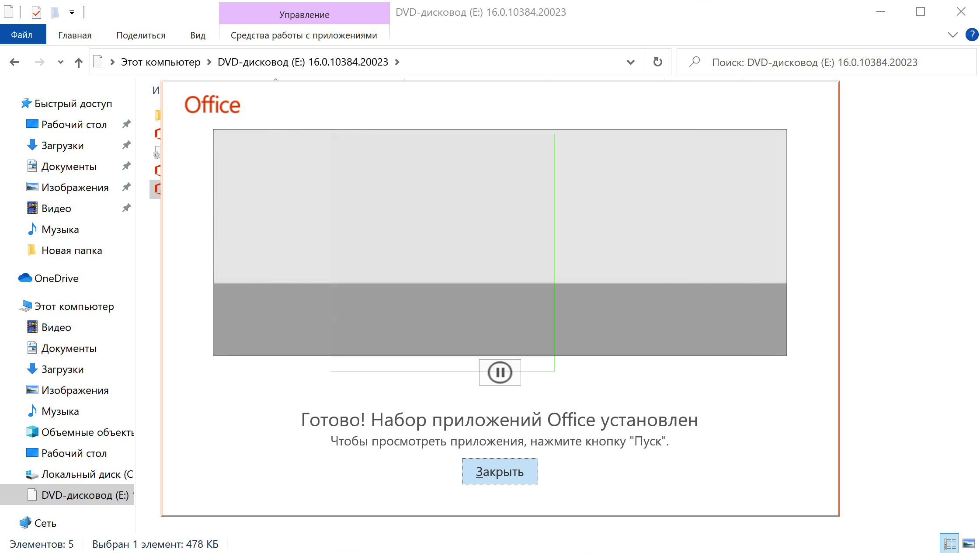Expand the chevron after DVD-дисковод breadcrumb
Screen dimensions: 980x553
[x=397, y=62]
